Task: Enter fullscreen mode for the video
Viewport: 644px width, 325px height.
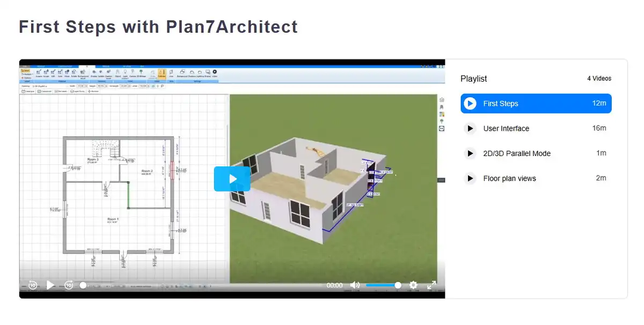Action: 431,285
